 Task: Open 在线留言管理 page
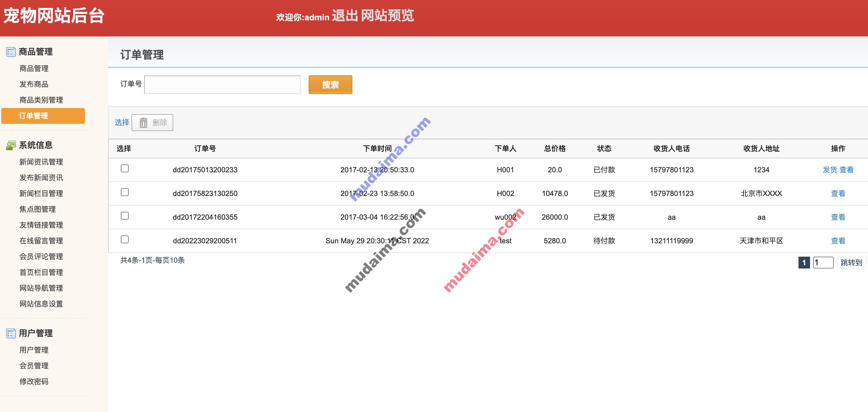[x=41, y=241]
